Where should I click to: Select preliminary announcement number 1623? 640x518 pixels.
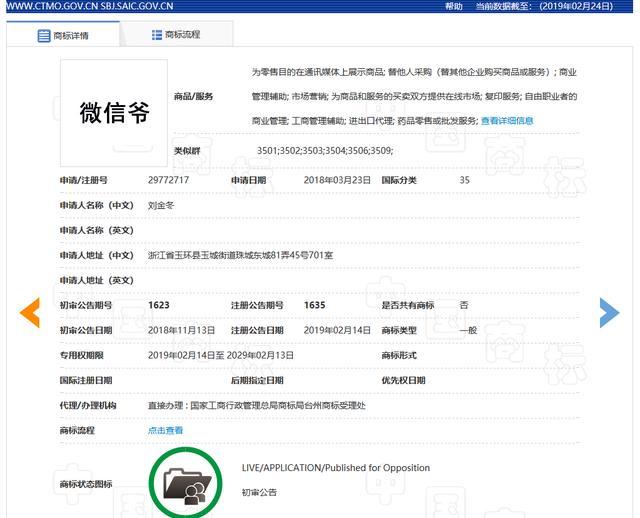(159, 305)
